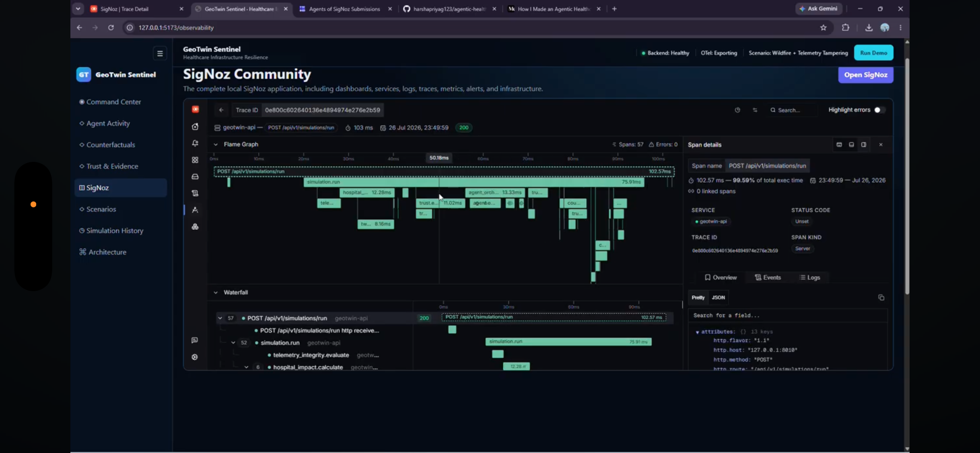Click the Search for a field input
The height and width of the screenshot is (453, 980).
click(787, 315)
